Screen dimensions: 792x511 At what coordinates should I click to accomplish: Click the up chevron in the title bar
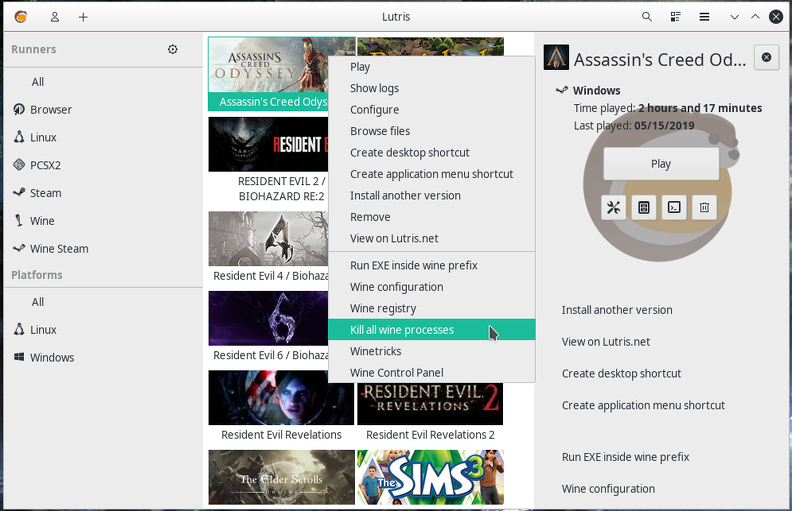755,17
